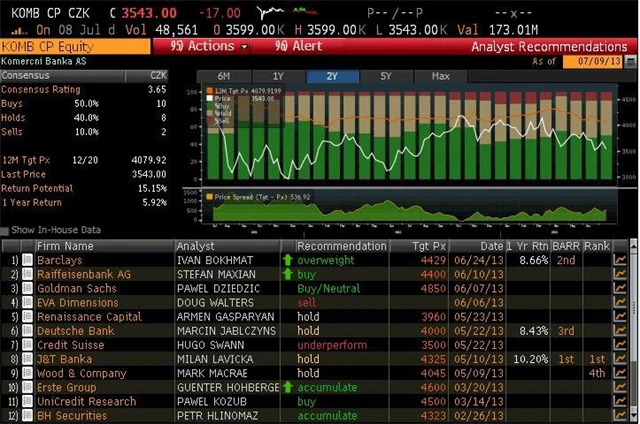
Task: Open the chart icon for BH Securities
Action: pyautogui.click(x=622, y=414)
